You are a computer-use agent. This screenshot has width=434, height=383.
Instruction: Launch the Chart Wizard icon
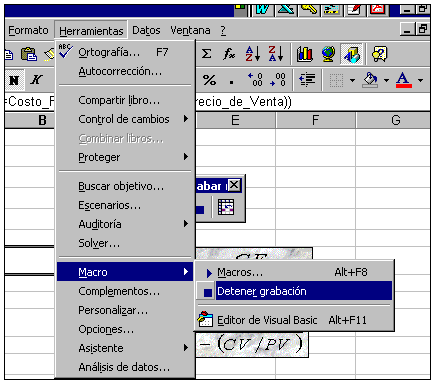click(305, 54)
